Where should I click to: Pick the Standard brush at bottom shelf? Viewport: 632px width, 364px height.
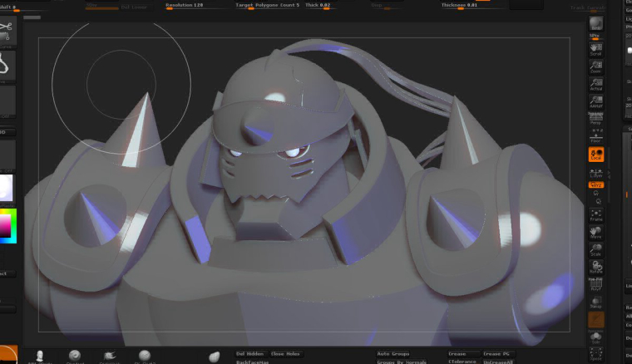75,357
